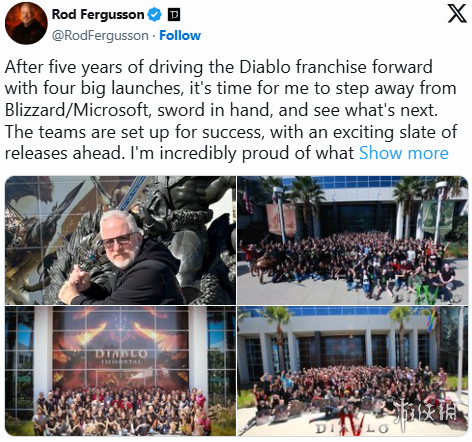
Task: Click Rod's sunglasses in the statue photo
Action: (120, 239)
